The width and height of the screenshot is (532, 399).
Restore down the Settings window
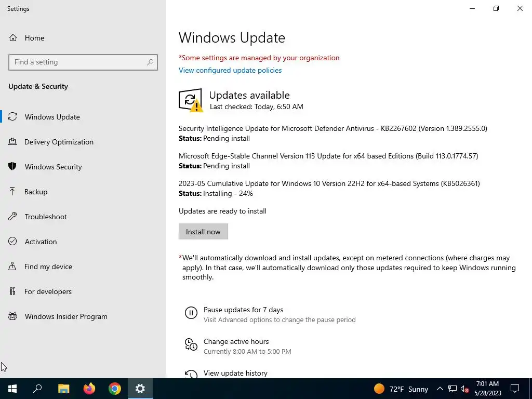(496, 8)
